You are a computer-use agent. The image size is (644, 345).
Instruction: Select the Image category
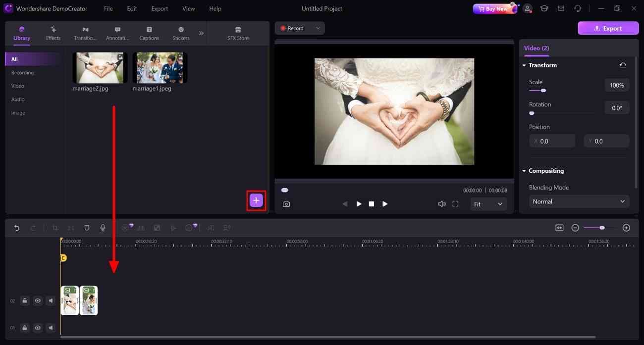(x=18, y=113)
